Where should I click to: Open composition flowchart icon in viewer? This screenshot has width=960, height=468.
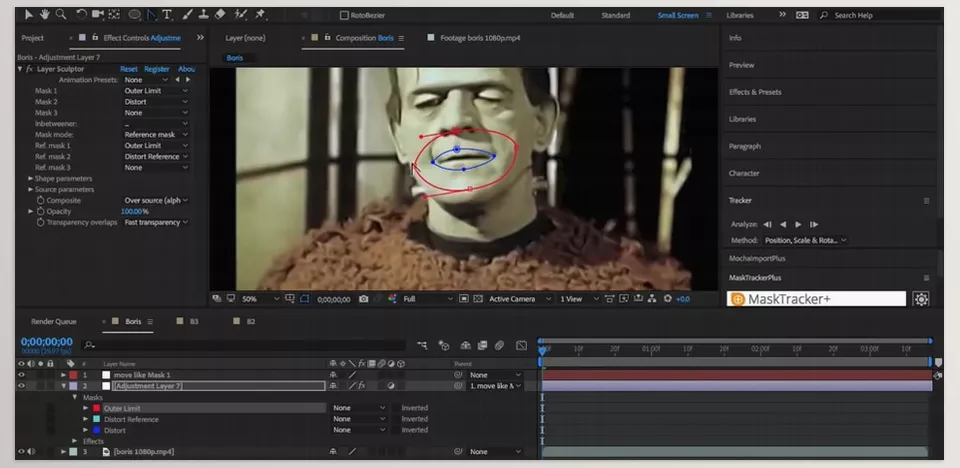(652, 299)
